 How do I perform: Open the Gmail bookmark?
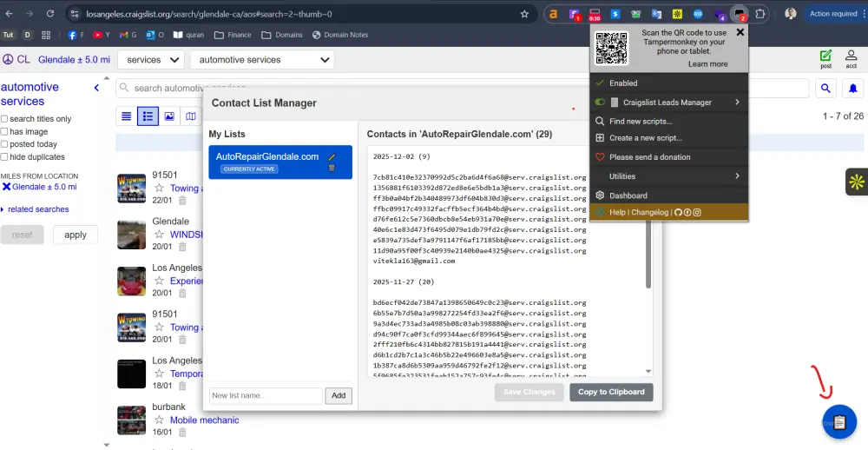[128, 35]
